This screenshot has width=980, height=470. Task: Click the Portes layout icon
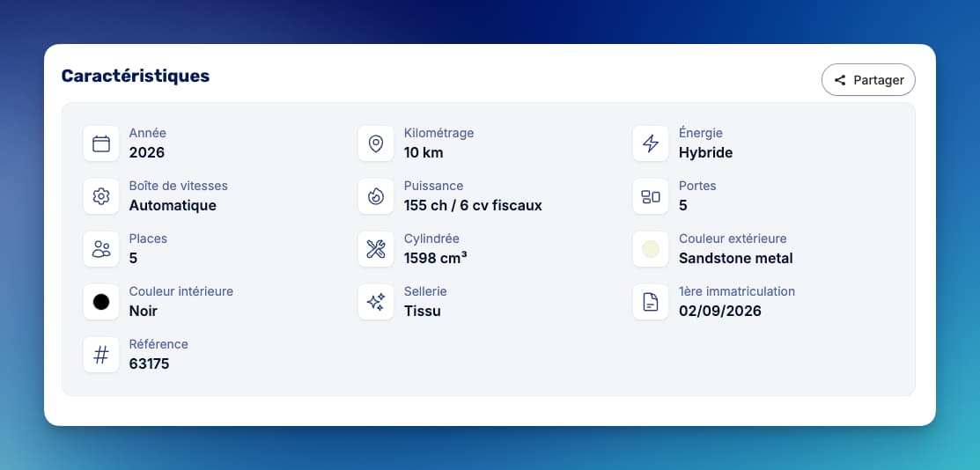[651, 196]
